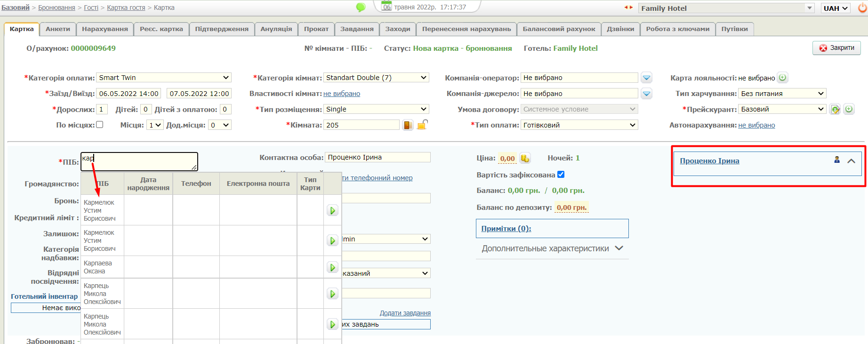This screenshot has width=868, height=344.
Task: Open the room selection door icon
Action: click(408, 125)
